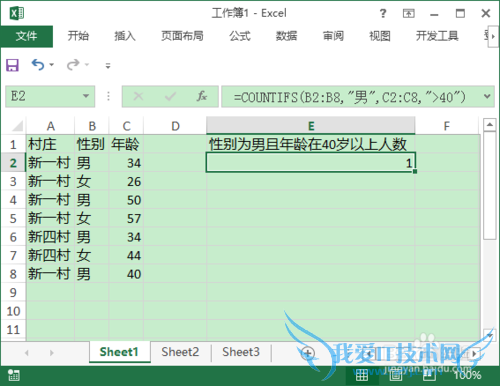
Task: Select column A header
Action: tap(50, 126)
